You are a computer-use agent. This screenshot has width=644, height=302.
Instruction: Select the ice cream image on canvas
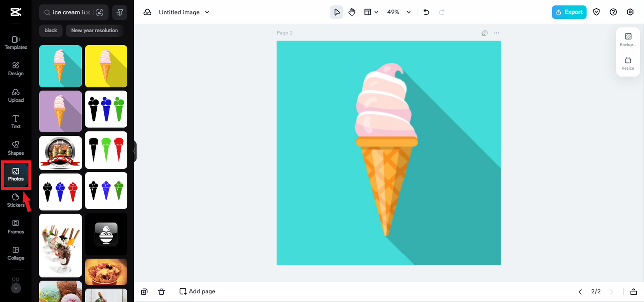click(388, 153)
